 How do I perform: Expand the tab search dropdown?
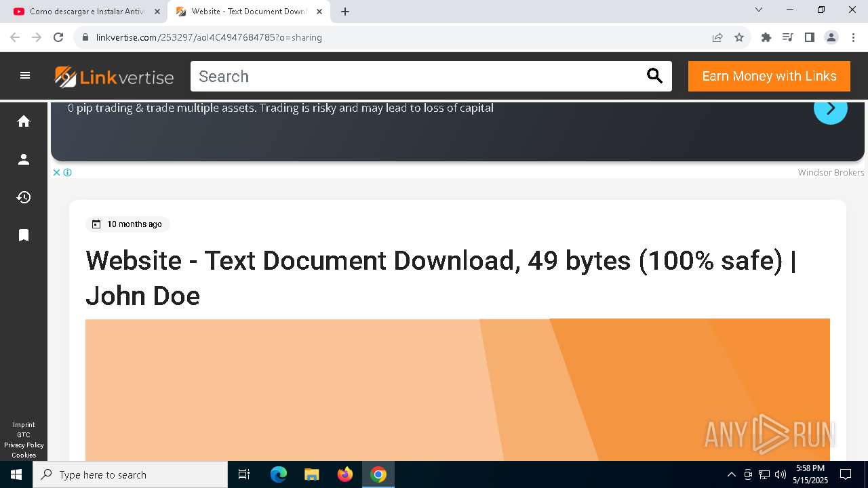pyautogui.click(x=759, y=9)
